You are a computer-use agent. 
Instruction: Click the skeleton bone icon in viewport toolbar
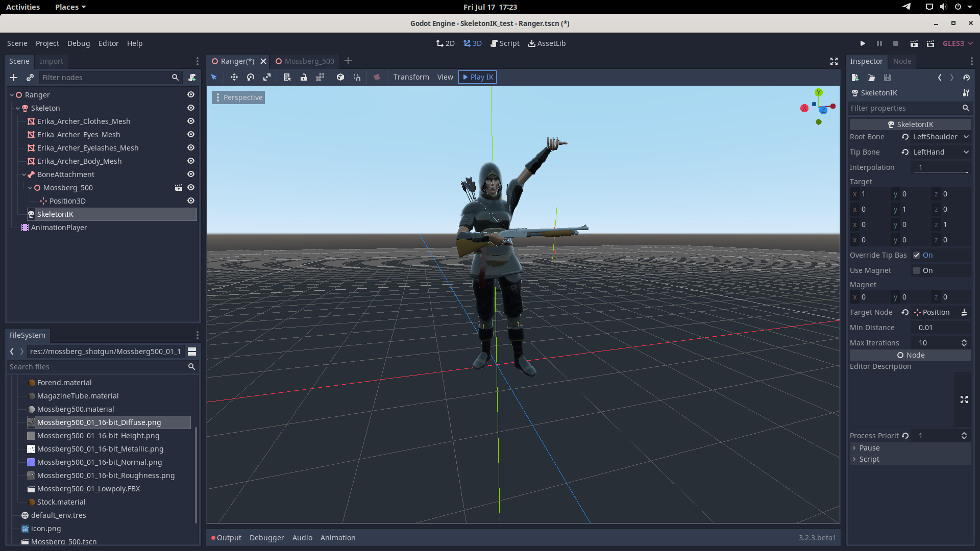pyautogui.click(x=377, y=77)
